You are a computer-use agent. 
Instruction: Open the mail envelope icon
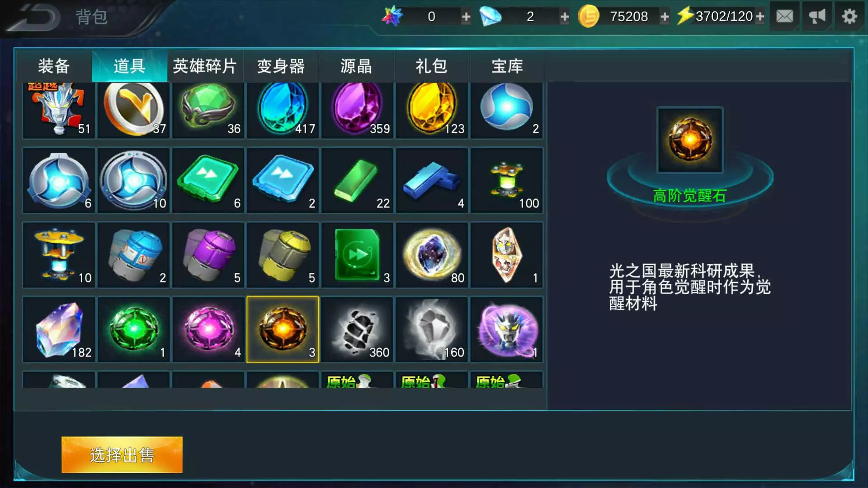784,17
